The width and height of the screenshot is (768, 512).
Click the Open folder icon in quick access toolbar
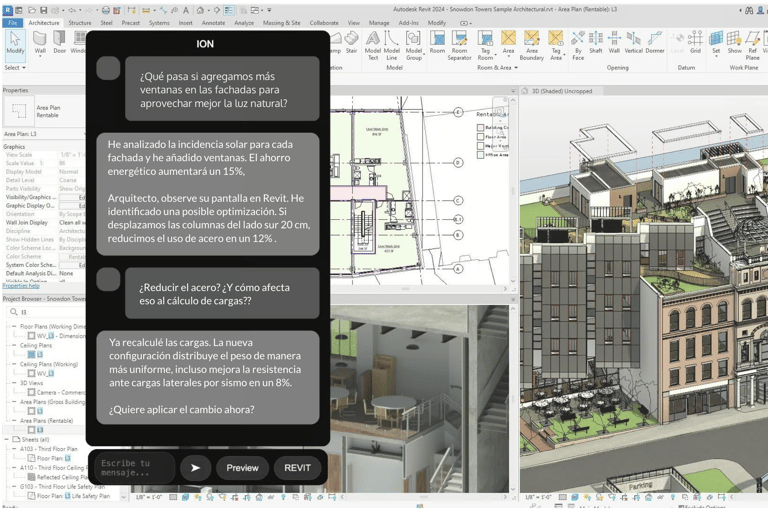31,10
